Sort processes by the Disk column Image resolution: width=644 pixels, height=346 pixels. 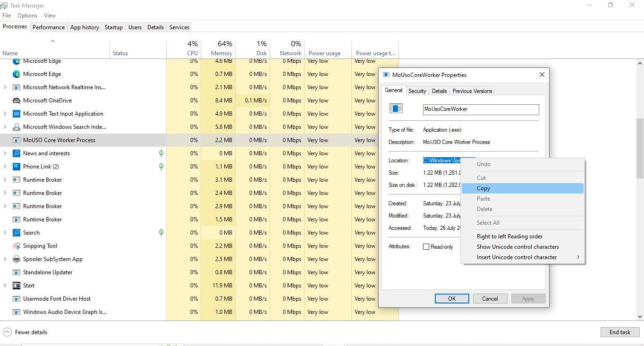click(x=253, y=48)
